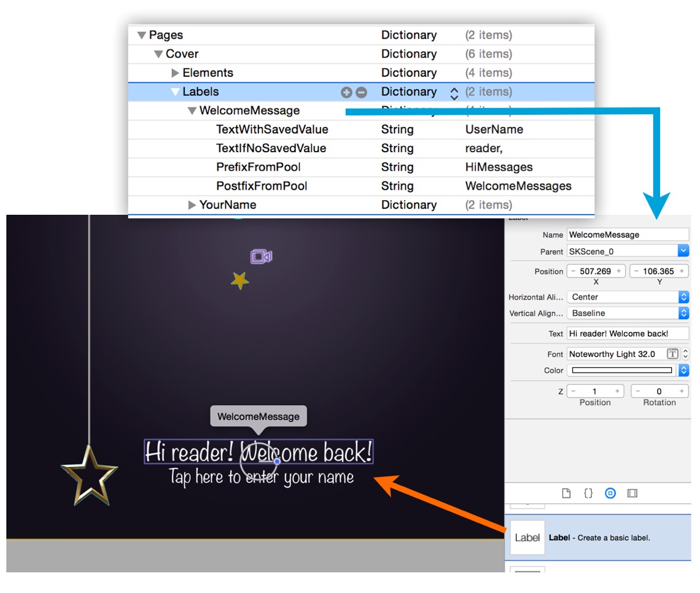Open the scene media inspector icon
This screenshot has height=593, width=700.
(x=632, y=493)
